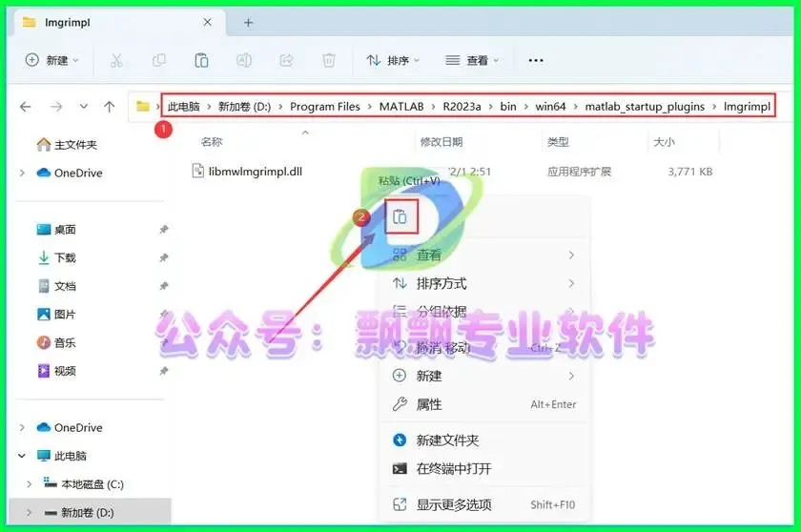The image size is (801, 532).
Task: Click 此电脑 in the address breadcrumb
Action: coord(184,106)
